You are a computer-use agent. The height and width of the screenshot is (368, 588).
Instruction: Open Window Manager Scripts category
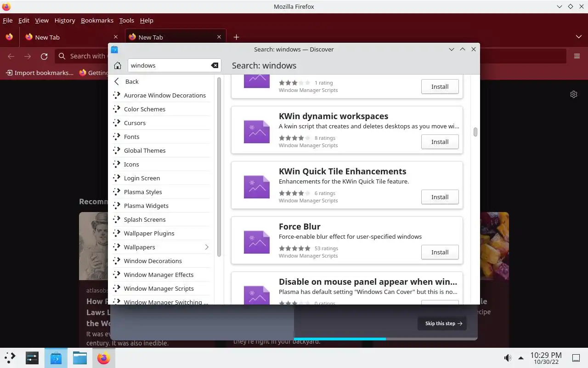(161, 288)
